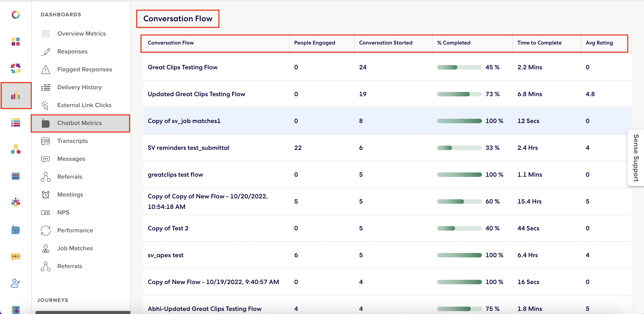644x314 pixels.
Task: Open sv_apex test conversation flow
Action: pyautogui.click(x=165, y=255)
